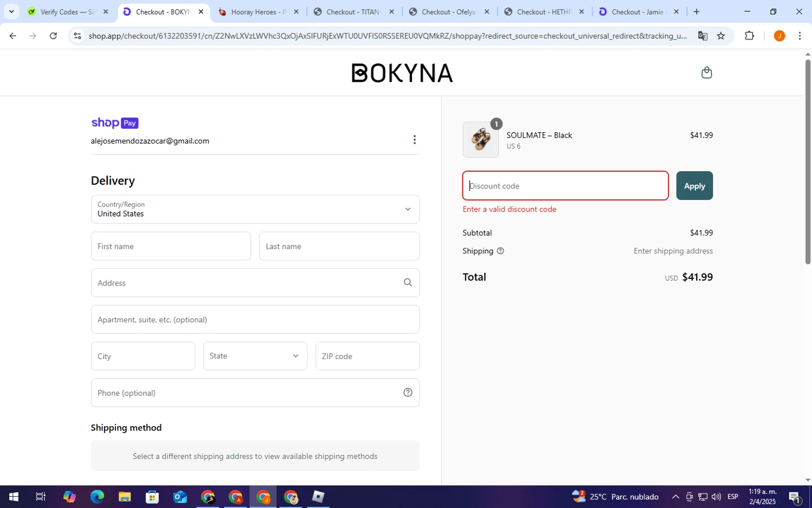Viewport: 812px width, 508px height.
Task: Apply the discount code
Action: pos(695,186)
